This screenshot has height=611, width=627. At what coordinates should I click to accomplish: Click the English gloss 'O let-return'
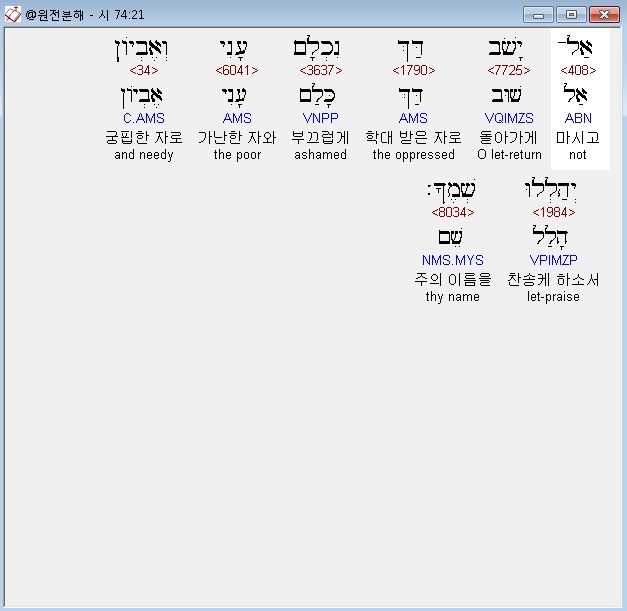click(509, 155)
